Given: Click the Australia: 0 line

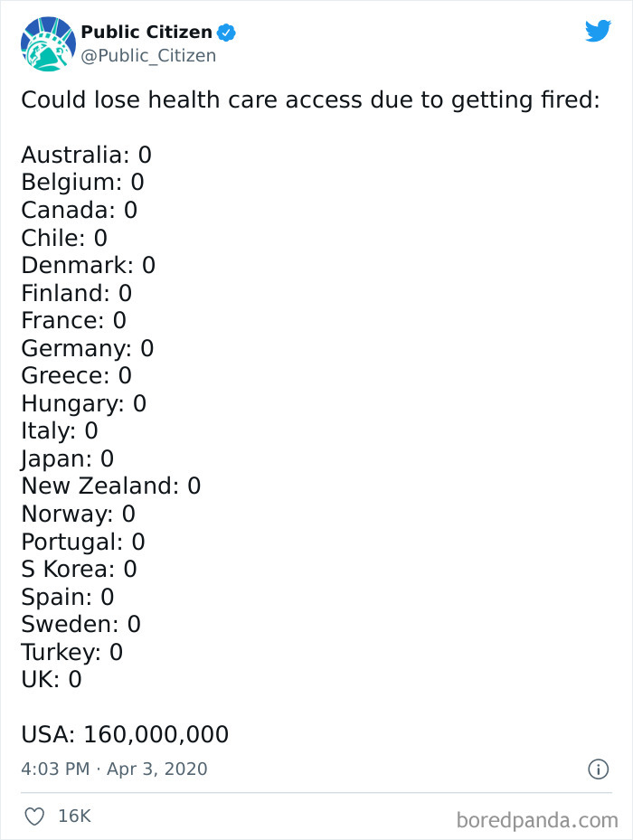Looking at the screenshot, I should click(86, 155).
